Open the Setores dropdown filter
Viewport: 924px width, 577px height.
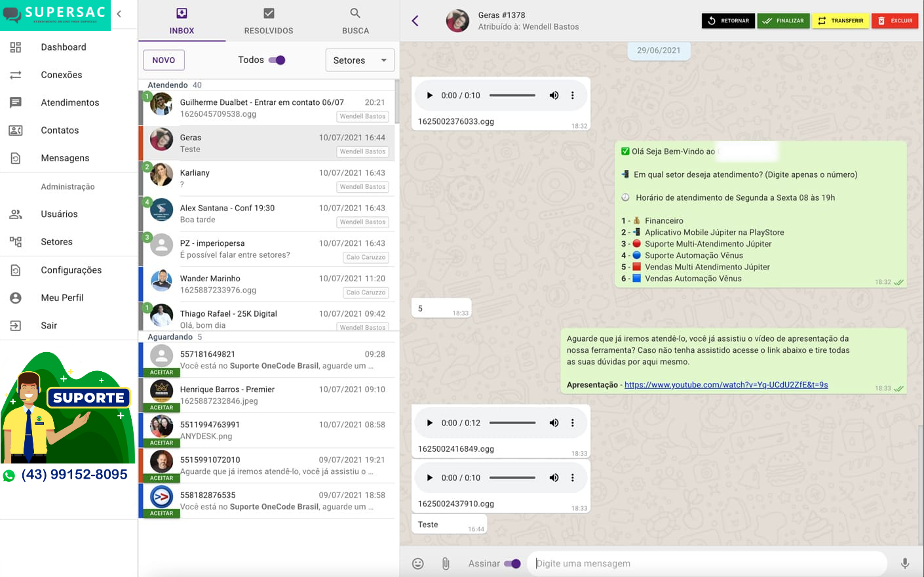point(360,60)
